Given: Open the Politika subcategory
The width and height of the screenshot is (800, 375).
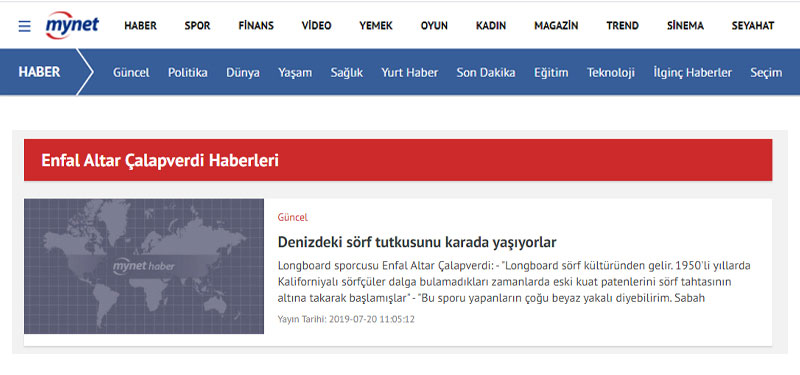Looking at the screenshot, I should pyautogui.click(x=188, y=73).
